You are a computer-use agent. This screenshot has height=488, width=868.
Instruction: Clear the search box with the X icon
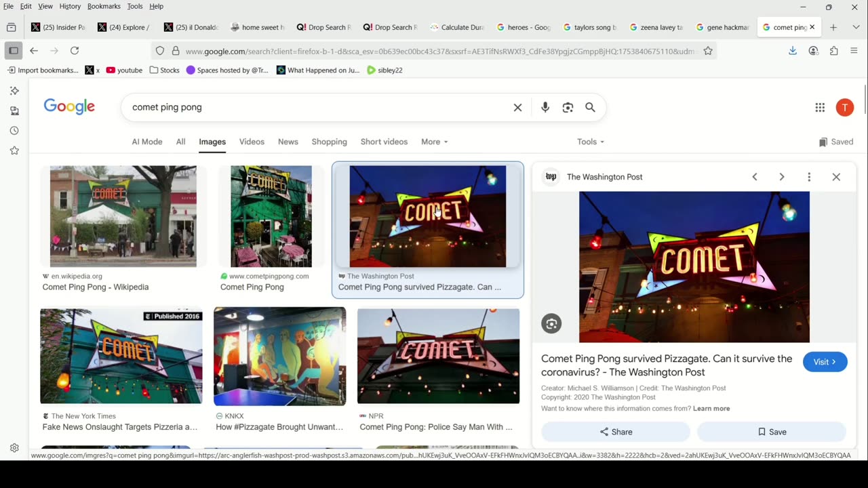[517, 107]
